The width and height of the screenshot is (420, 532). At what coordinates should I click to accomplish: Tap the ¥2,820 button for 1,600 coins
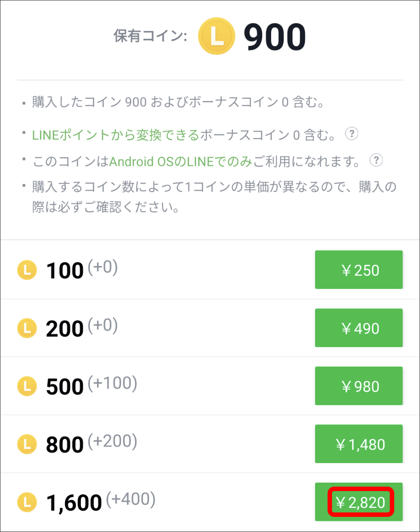(359, 502)
